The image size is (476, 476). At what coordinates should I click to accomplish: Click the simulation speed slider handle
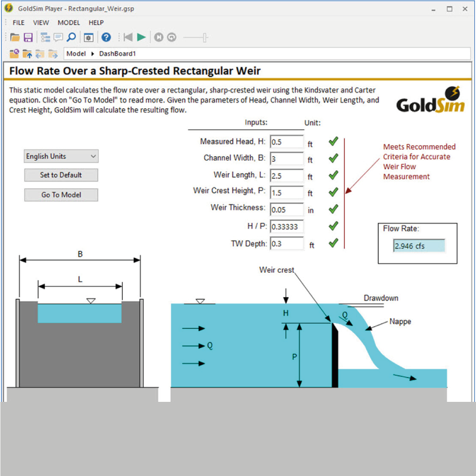click(205, 37)
